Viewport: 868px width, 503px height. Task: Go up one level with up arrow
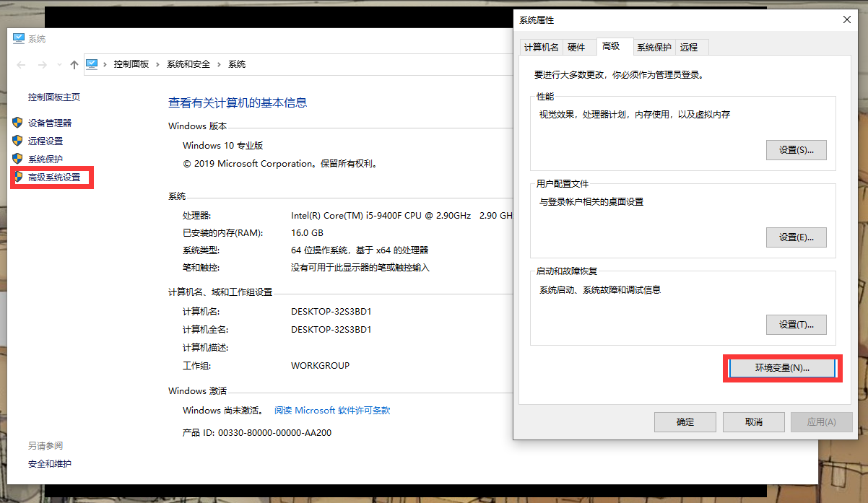(74, 64)
